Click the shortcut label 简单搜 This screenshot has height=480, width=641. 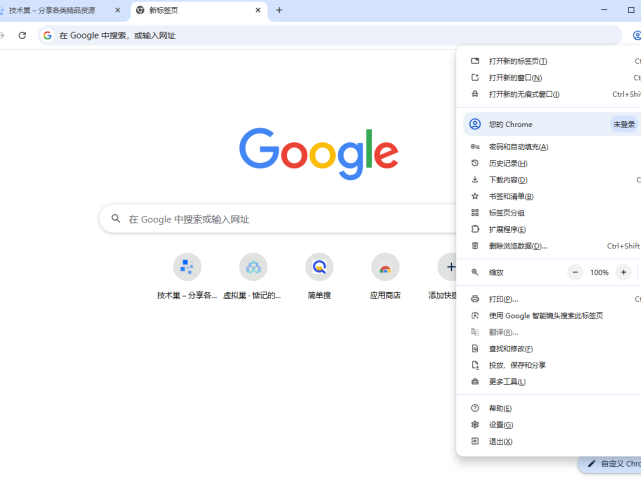(x=319, y=295)
